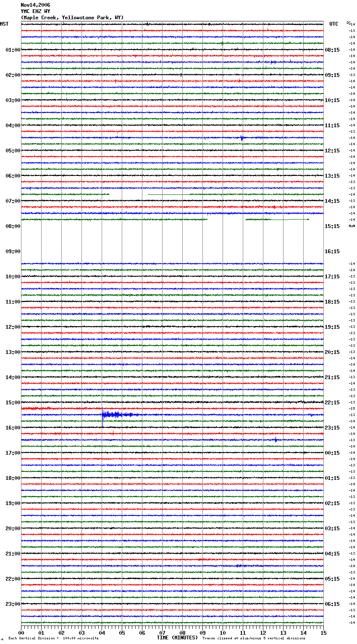Viewport: 357px width, 644px height.
Task: Click the NaN value in the right column
Action: pos(352,226)
